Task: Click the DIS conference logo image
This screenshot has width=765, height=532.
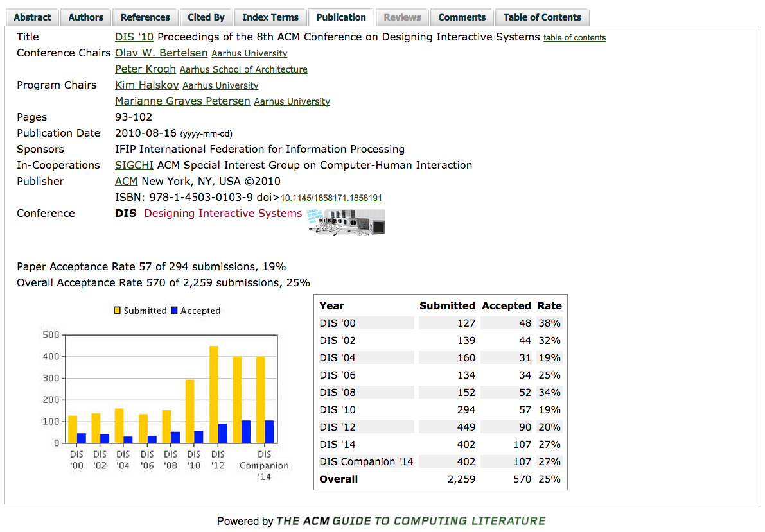Action: [346, 222]
